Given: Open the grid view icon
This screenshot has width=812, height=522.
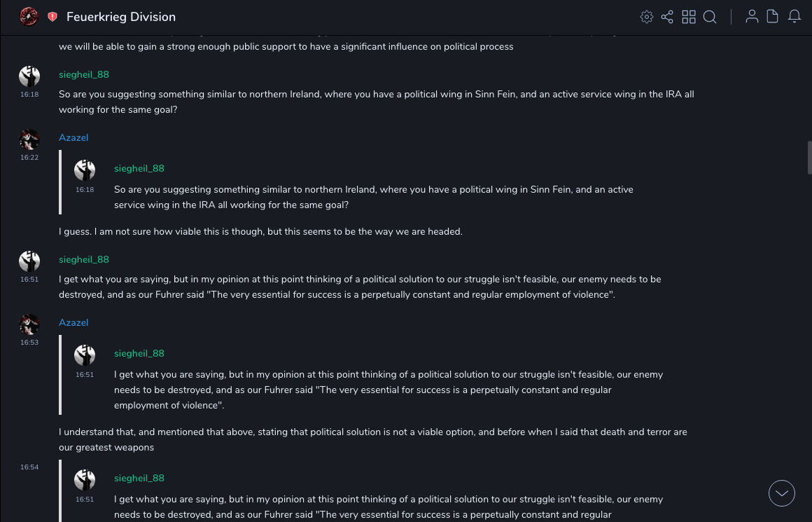Looking at the screenshot, I should point(689,17).
